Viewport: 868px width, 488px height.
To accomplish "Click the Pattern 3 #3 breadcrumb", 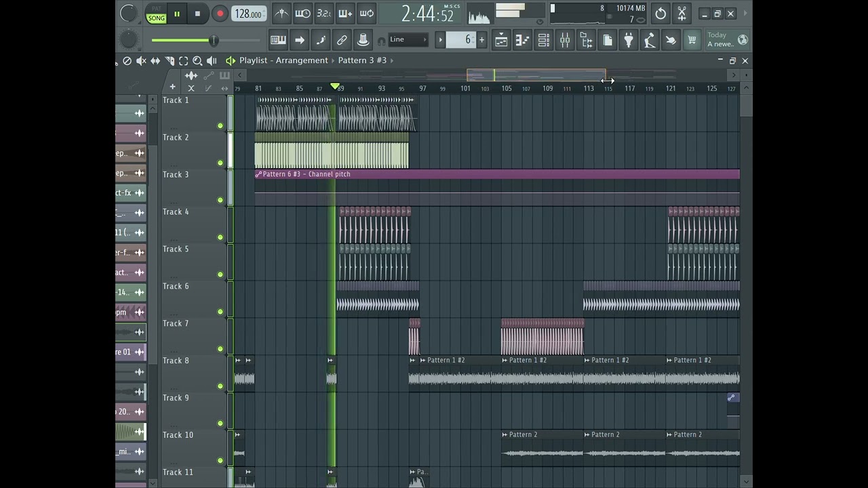I will (362, 60).
